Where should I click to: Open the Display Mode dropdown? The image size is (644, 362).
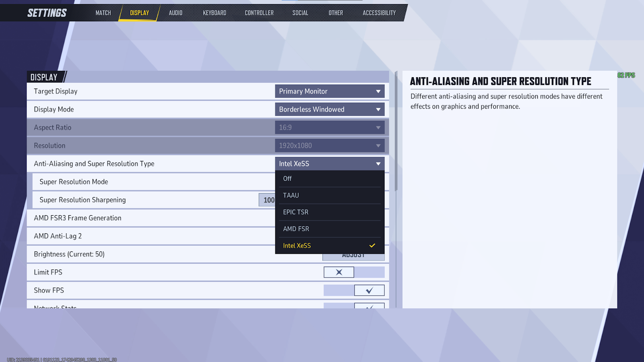[x=330, y=109]
